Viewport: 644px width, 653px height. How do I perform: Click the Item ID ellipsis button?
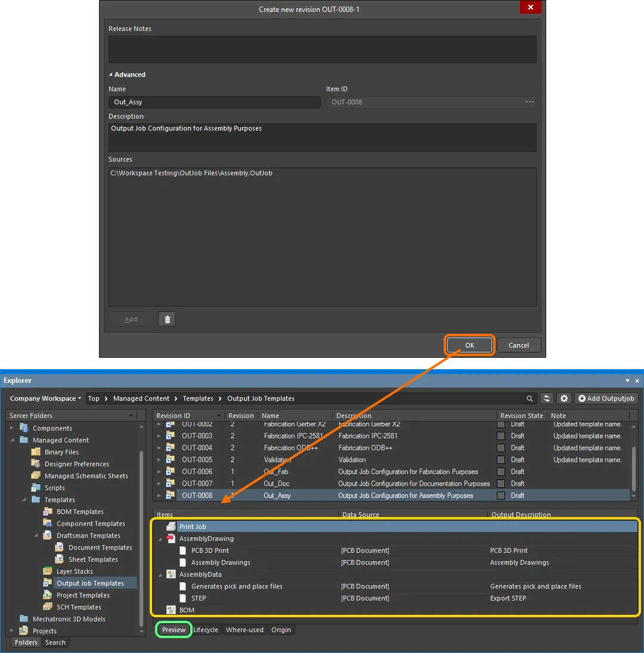click(x=530, y=101)
